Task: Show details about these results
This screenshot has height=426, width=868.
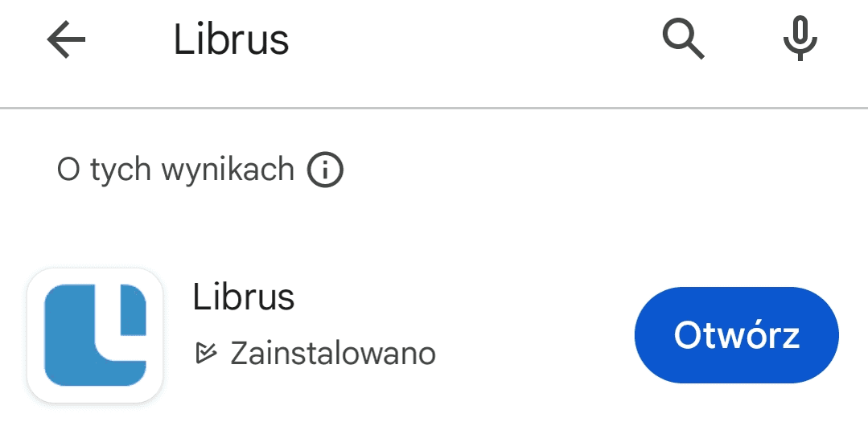Action: (x=325, y=170)
